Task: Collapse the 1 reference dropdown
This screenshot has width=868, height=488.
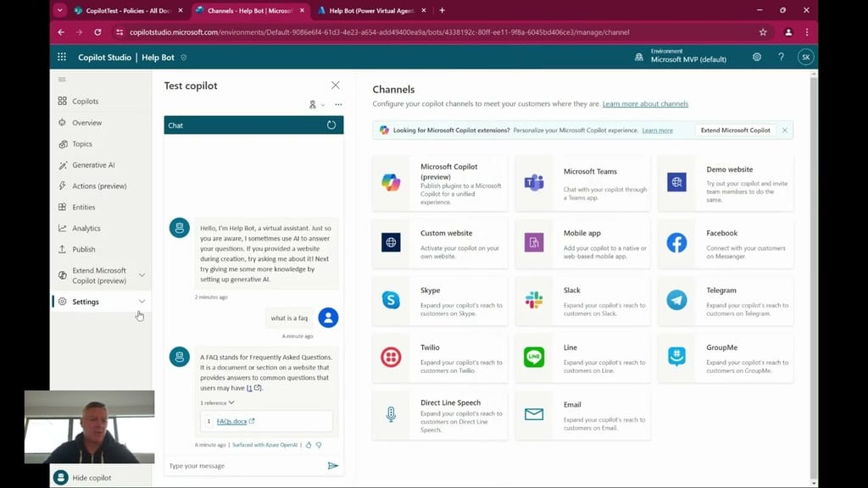Action: click(218, 402)
